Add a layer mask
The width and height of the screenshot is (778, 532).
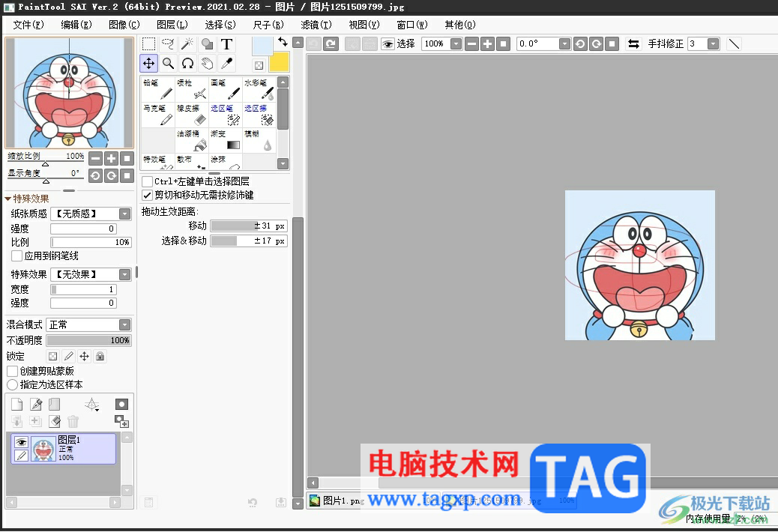[x=121, y=404]
